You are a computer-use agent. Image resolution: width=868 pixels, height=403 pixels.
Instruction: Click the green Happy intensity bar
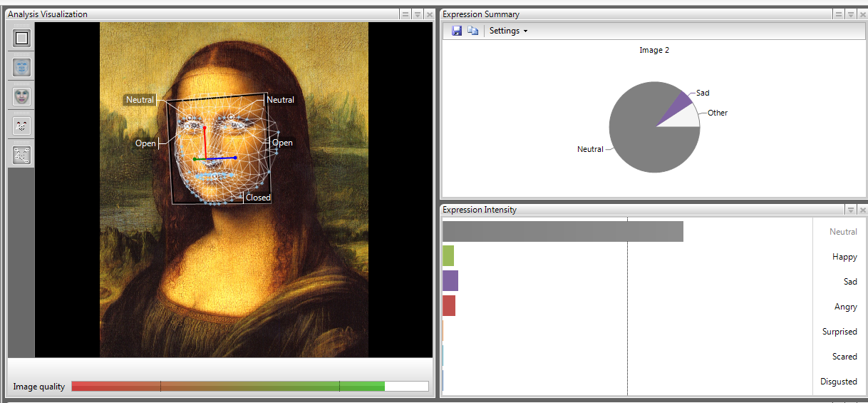[x=448, y=255]
